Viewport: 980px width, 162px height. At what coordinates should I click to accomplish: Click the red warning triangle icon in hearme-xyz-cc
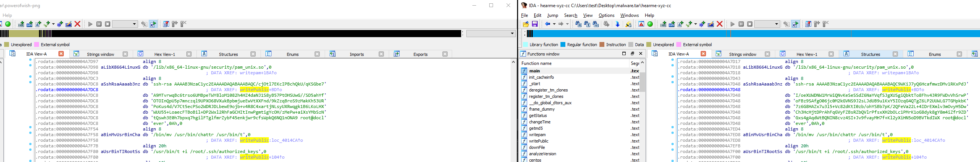(641, 24)
